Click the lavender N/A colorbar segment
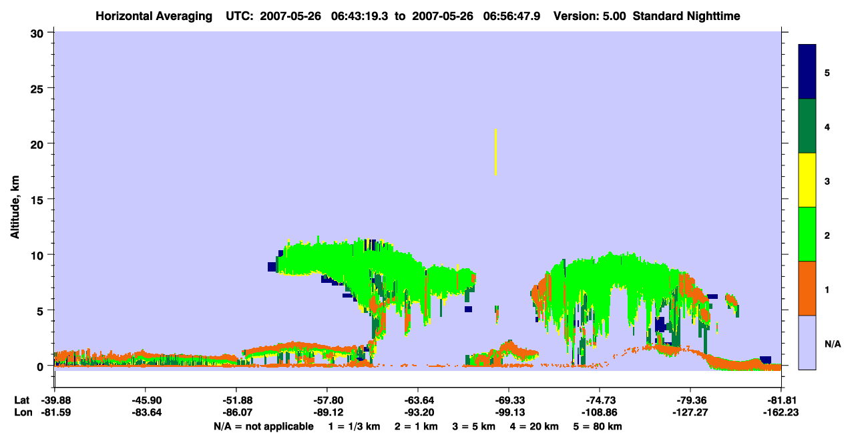The width and height of the screenshot is (868, 445). (807, 342)
